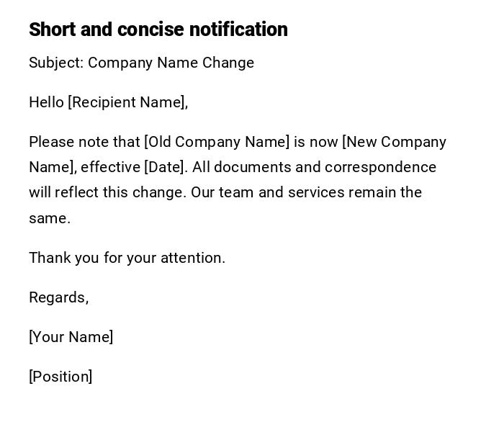
Task: Click the '[Position]' placeholder
Action: coord(60,377)
